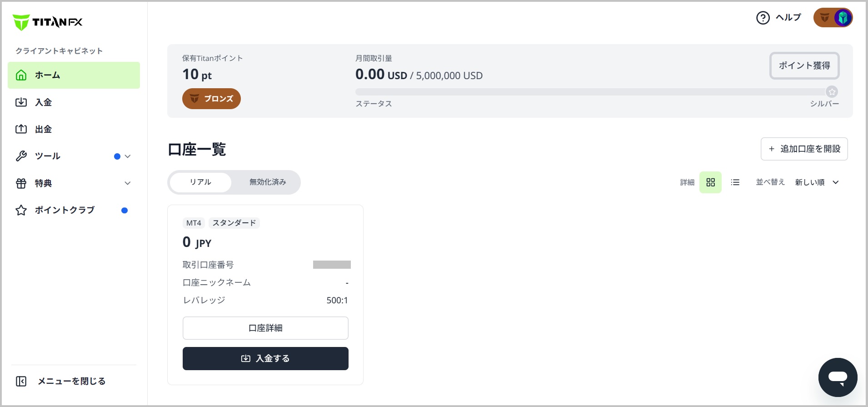Open 口座詳細 for the MT4 account
This screenshot has height=407, width=868.
point(265,328)
